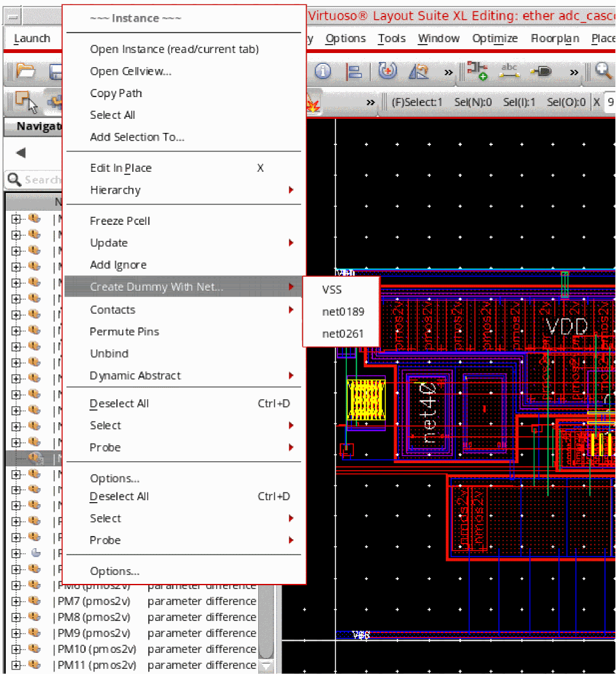Open the Floorplan menu in menu bar
This screenshot has height=674, width=616.
tap(555, 38)
